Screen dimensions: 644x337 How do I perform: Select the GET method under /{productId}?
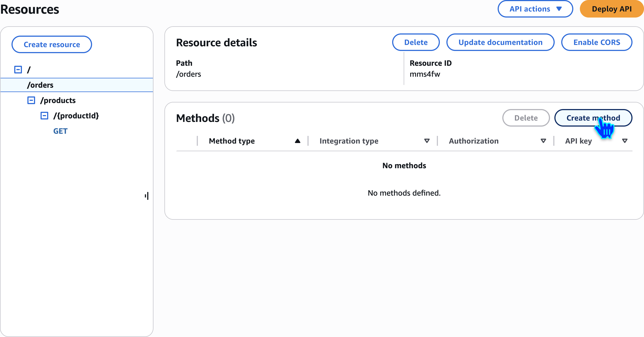(x=60, y=131)
